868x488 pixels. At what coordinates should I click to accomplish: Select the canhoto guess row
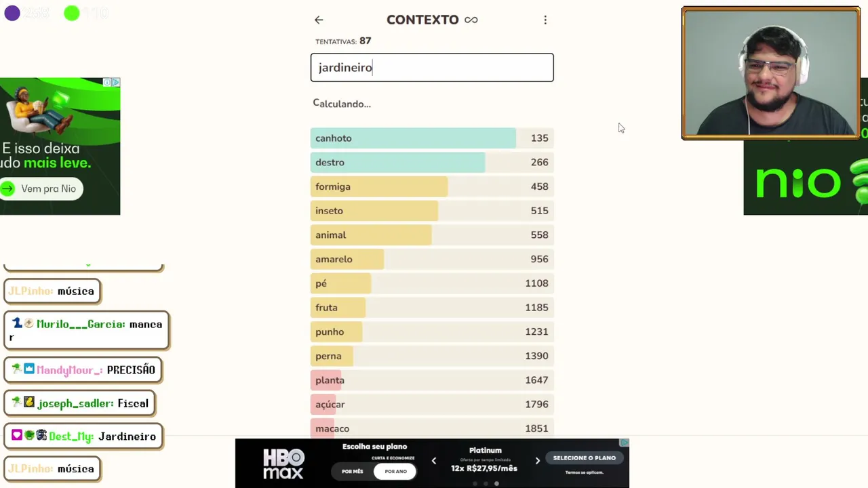[432, 138]
